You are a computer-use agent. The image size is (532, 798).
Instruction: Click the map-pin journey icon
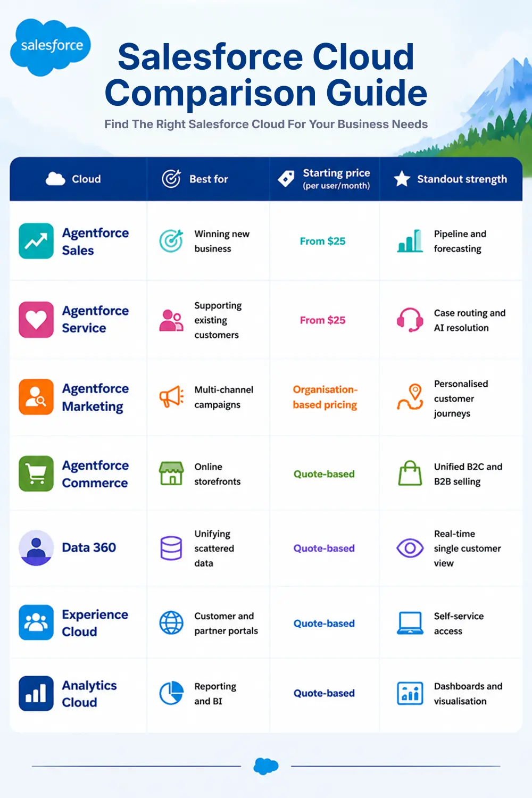click(410, 397)
